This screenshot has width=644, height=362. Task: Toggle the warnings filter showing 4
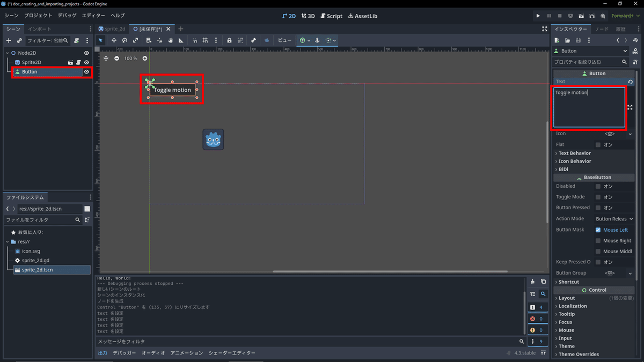pos(537,307)
